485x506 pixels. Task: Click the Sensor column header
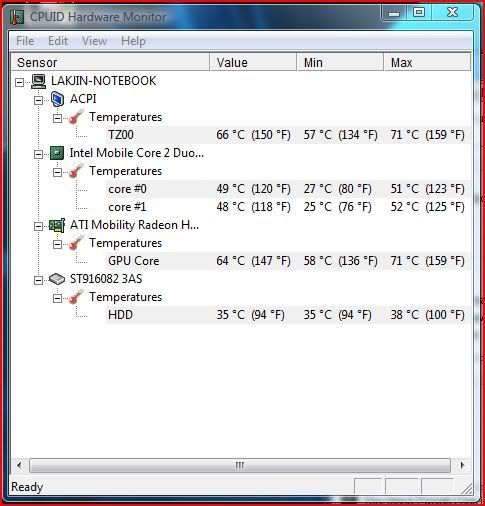[x=110, y=62]
